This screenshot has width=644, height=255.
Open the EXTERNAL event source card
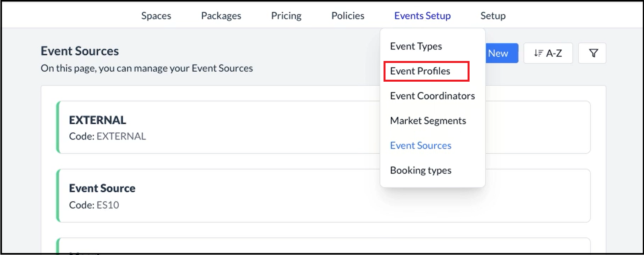[x=215, y=127]
